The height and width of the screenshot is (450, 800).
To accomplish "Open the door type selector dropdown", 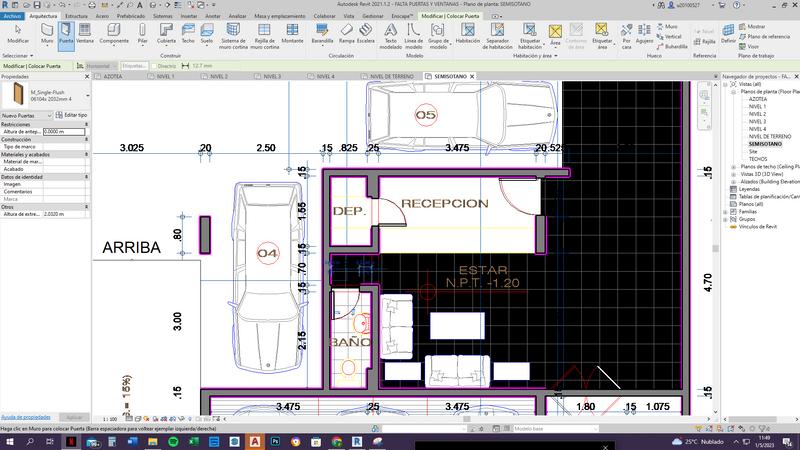I will click(87, 95).
